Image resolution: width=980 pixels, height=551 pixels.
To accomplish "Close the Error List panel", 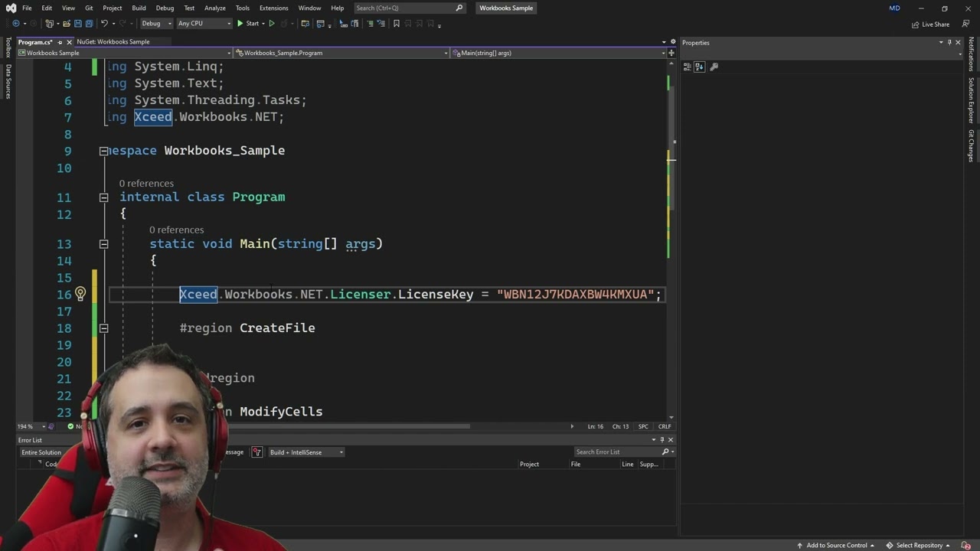I will point(671,439).
